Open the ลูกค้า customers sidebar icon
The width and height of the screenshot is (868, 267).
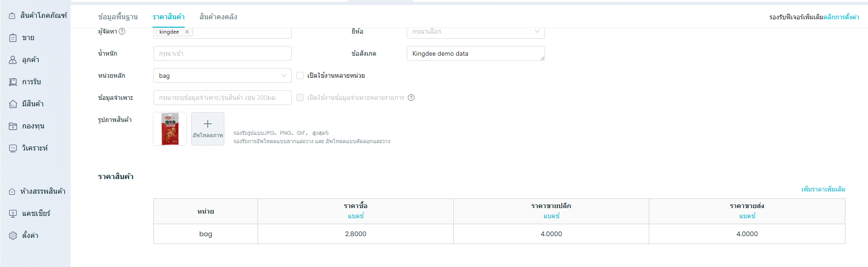[13, 60]
